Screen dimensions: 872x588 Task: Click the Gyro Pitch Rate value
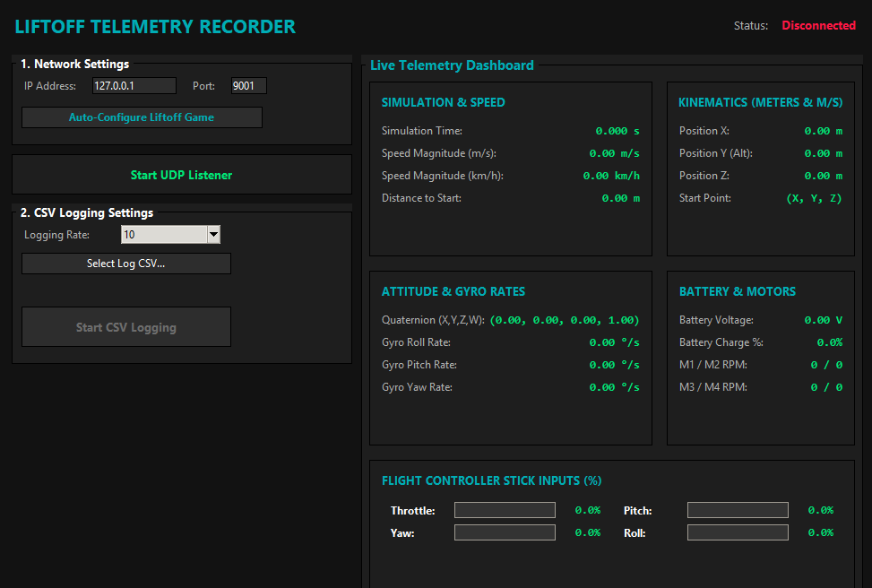(x=615, y=365)
